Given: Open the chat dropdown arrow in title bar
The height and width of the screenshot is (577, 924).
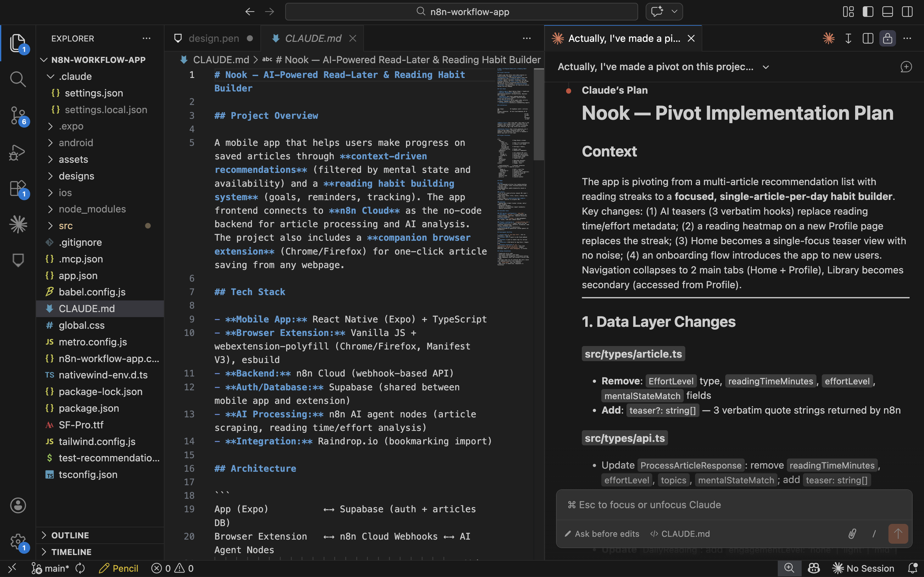Looking at the screenshot, I should tap(675, 11).
